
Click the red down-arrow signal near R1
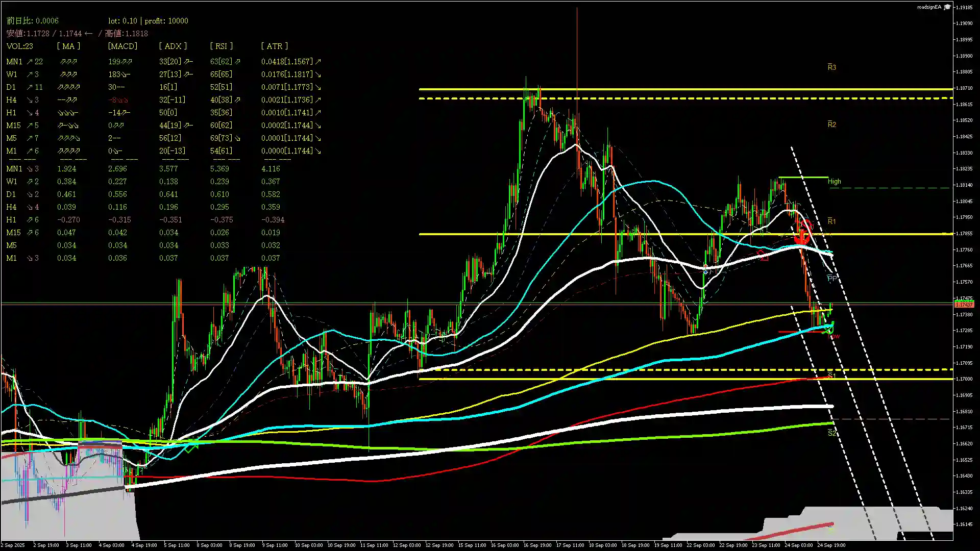pos(802,237)
